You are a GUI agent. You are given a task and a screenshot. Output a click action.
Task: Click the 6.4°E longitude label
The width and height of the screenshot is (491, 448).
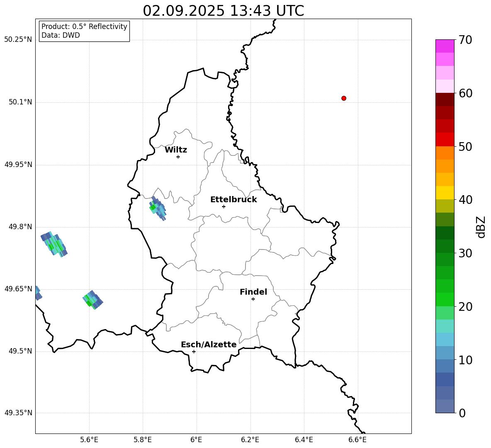pyautogui.click(x=304, y=440)
